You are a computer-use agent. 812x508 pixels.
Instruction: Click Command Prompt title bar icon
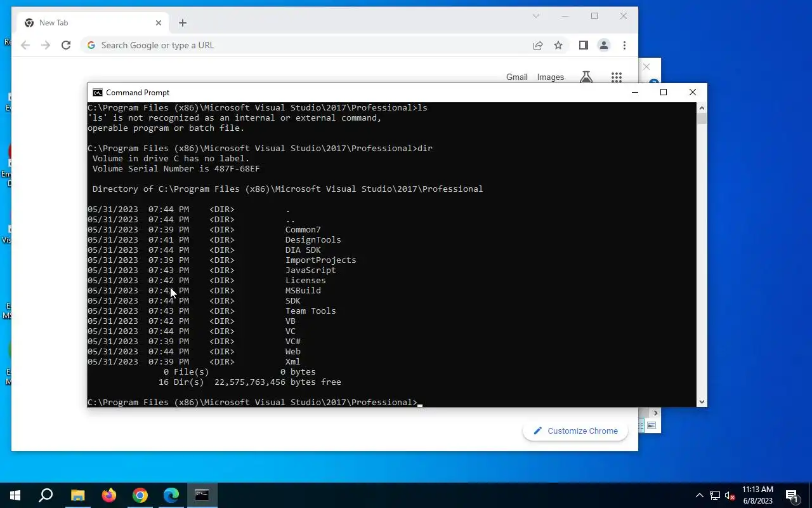97,93
